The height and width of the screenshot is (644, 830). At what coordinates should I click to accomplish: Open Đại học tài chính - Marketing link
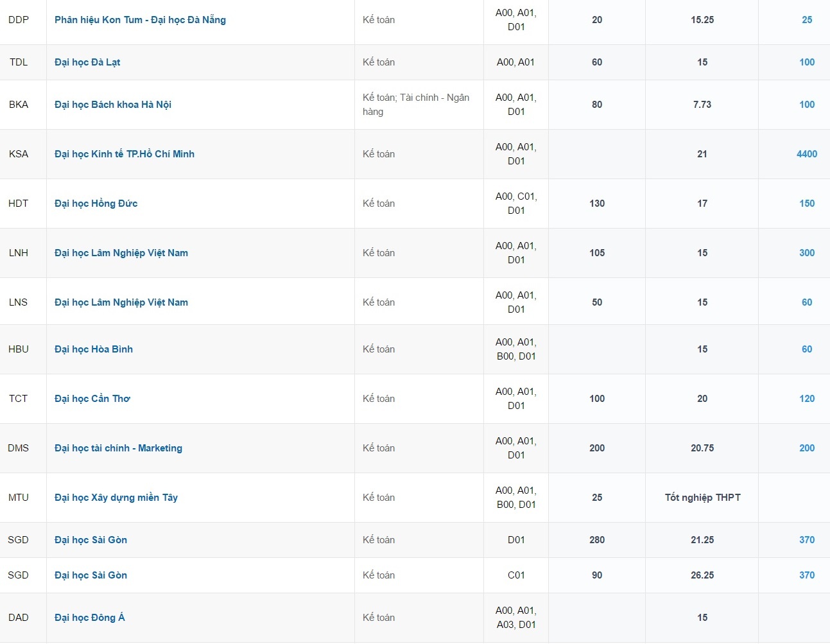(118, 448)
